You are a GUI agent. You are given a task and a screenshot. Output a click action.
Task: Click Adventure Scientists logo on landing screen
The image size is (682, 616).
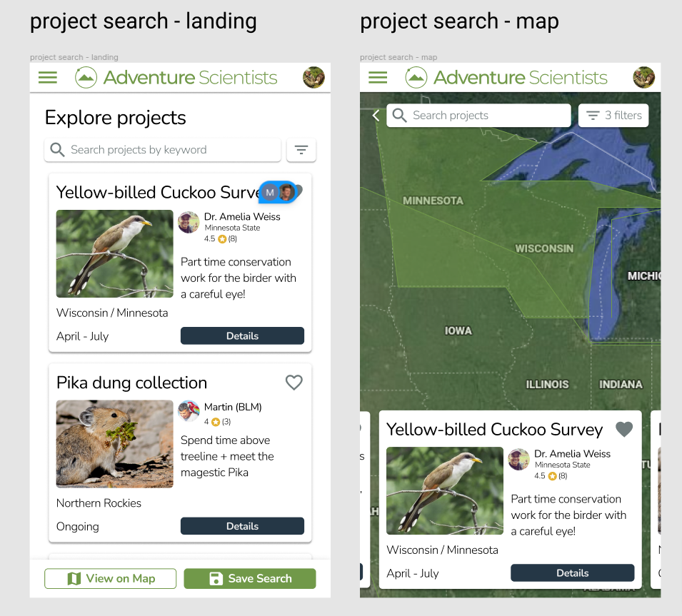[176, 78]
